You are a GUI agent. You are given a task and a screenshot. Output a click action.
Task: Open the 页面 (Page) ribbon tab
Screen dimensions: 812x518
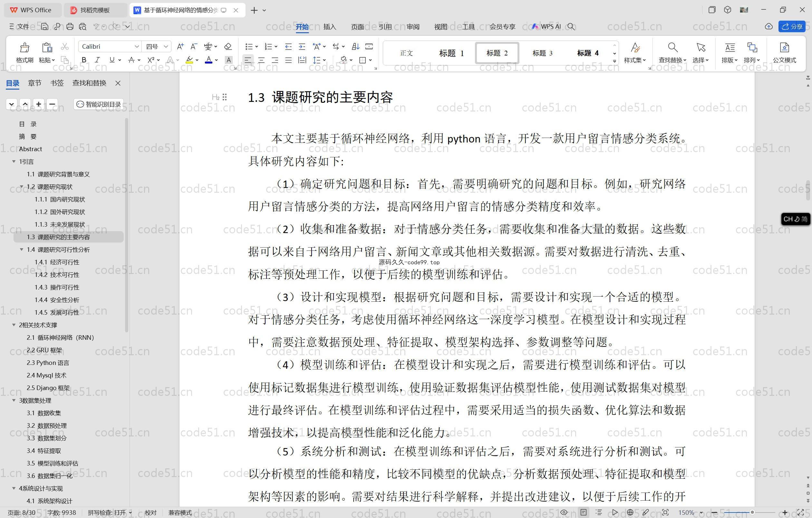357,27
